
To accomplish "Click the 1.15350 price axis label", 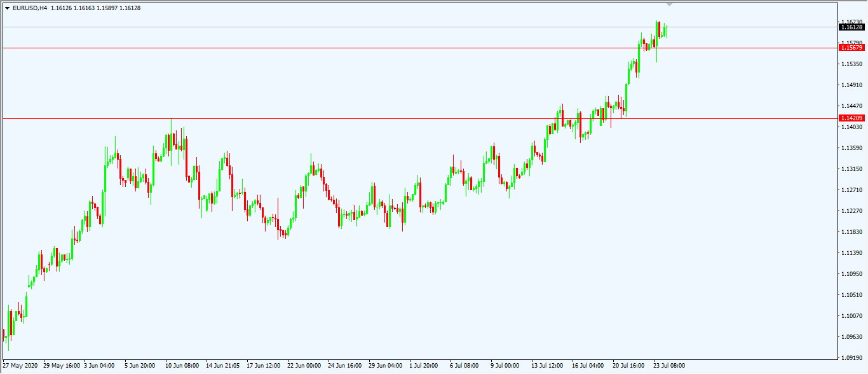I will click(852, 64).
